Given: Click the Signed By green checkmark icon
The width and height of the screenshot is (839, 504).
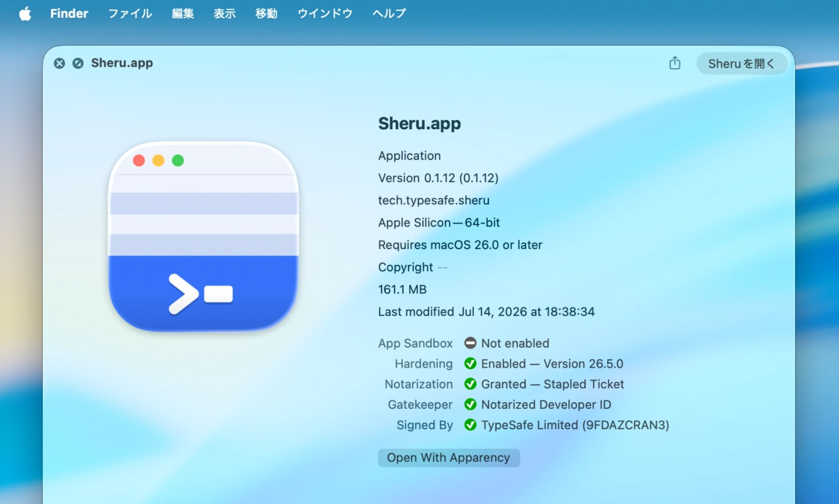Looking at the screenshot, I should (x=470, y=425).
